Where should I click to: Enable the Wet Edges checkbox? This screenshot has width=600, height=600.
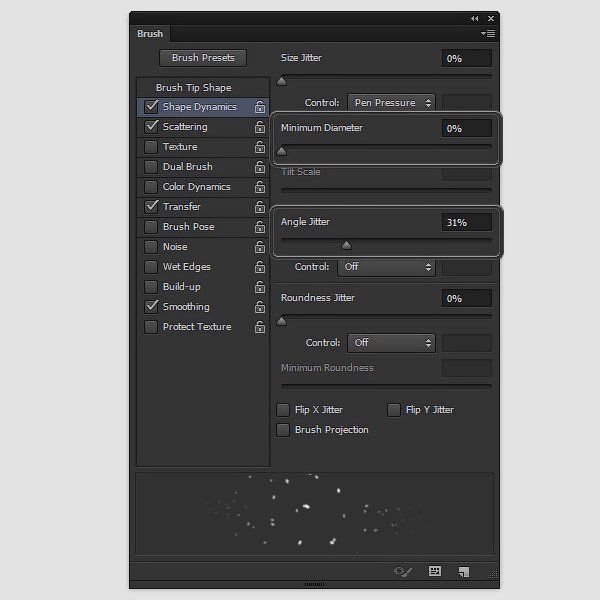pyautogui.click(x=151, y=267)
